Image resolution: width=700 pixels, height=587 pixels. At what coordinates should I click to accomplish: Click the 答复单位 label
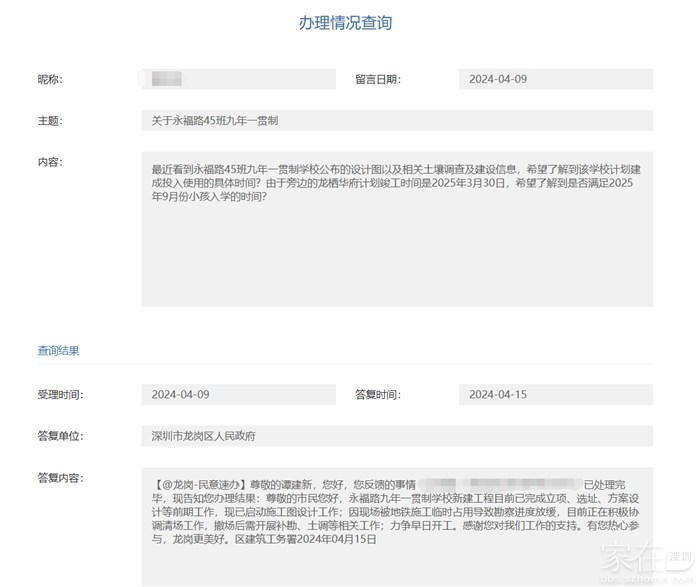[x=60, y=437]
